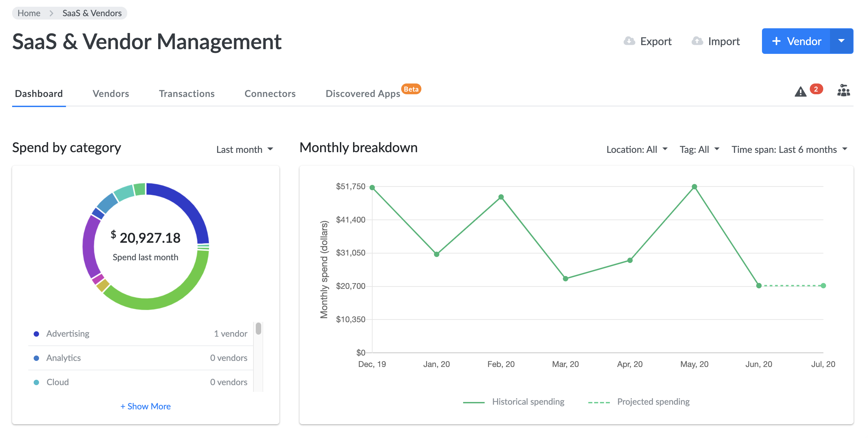Screen dimensions: 868x438
Task: Toggle the Projected spending legend item
Action: 638,402
